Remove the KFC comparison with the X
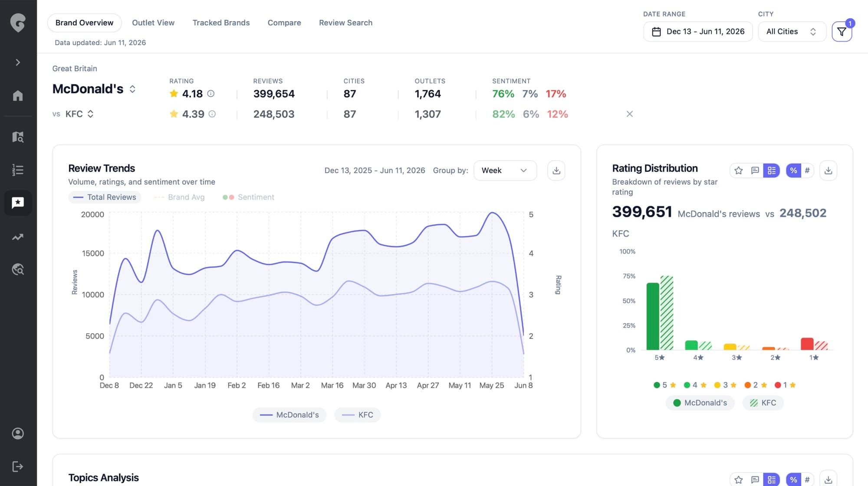 click(x=630, y=114)
